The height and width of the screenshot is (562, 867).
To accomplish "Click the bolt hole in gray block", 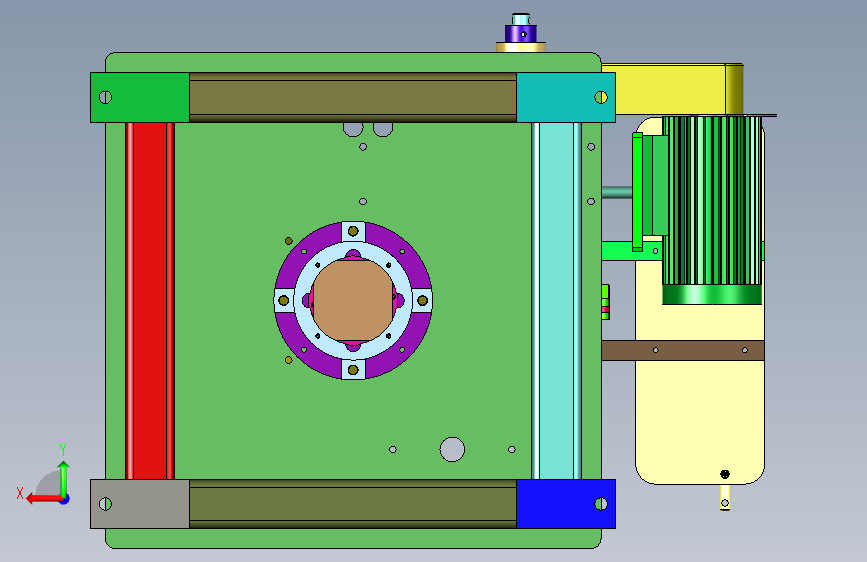I will [105, 504].
